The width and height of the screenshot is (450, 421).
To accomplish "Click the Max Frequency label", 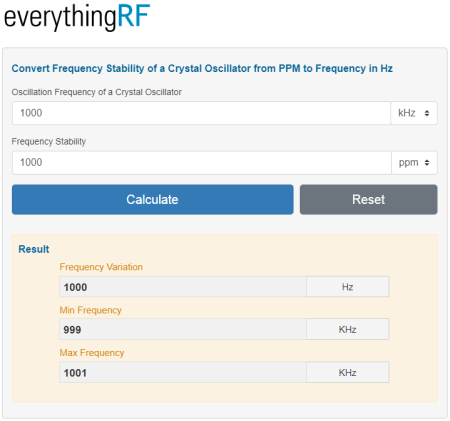I will coord(92,353).
